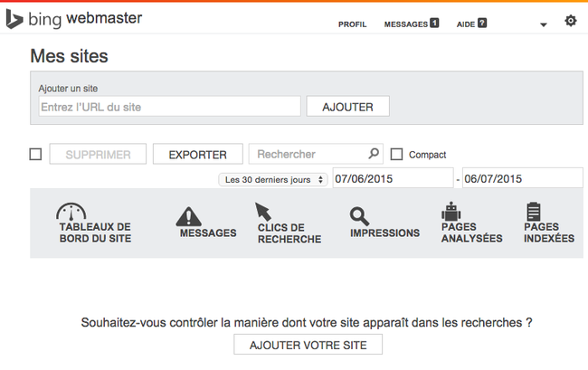Click the SUPPRIMER button
Viewport: 588px width, 370px height.
pyautogui.click(x=98, y=154)
